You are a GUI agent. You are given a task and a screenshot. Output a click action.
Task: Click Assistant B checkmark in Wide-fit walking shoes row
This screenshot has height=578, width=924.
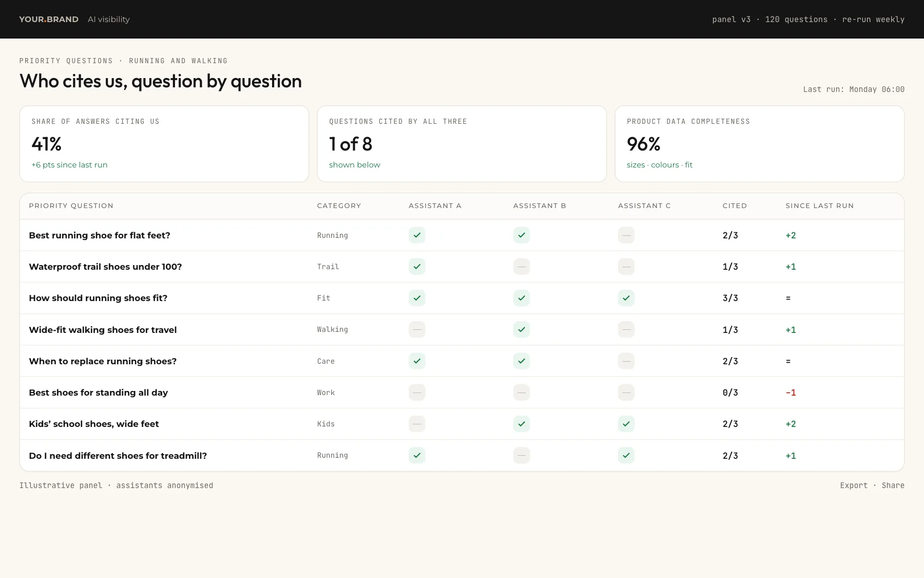(x=522, y=329)
